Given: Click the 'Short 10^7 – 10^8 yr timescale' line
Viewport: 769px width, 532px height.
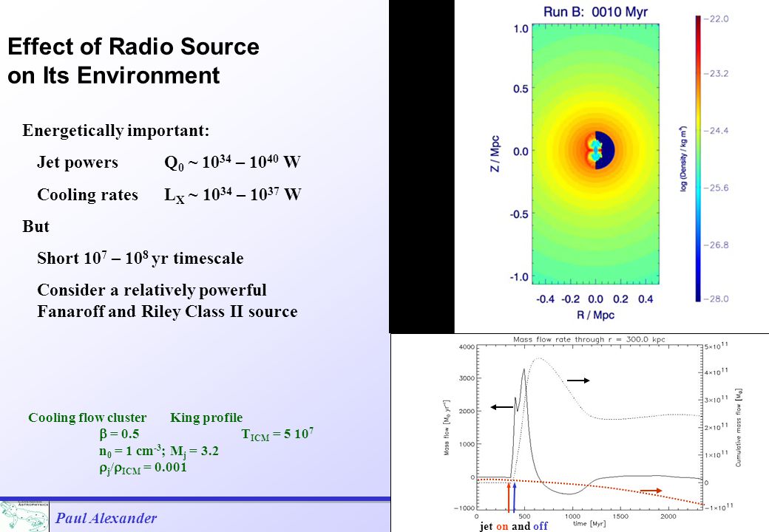Looking at the screenshot, I should (x=140, y=258).
